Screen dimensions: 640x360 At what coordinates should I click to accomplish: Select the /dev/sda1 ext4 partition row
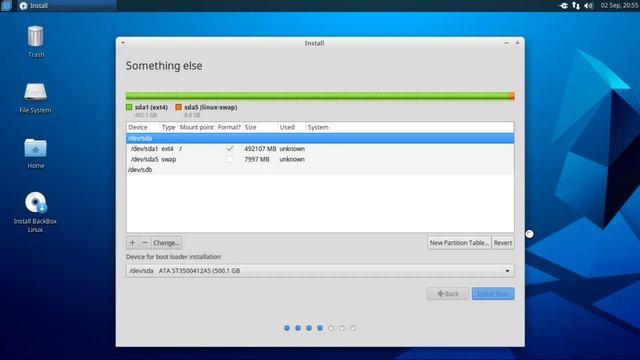(320, 149)
